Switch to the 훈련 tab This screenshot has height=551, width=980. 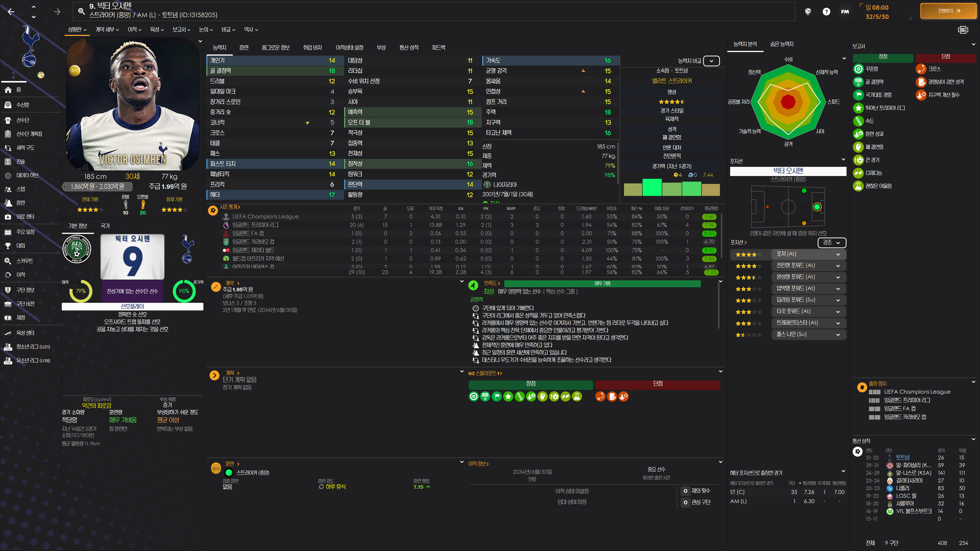244,47
